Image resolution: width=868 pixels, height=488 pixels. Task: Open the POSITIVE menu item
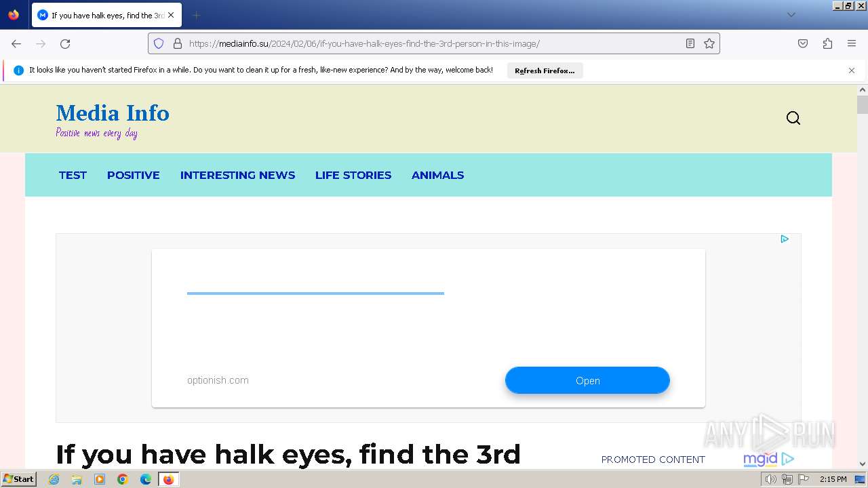[x=134, y=175]
